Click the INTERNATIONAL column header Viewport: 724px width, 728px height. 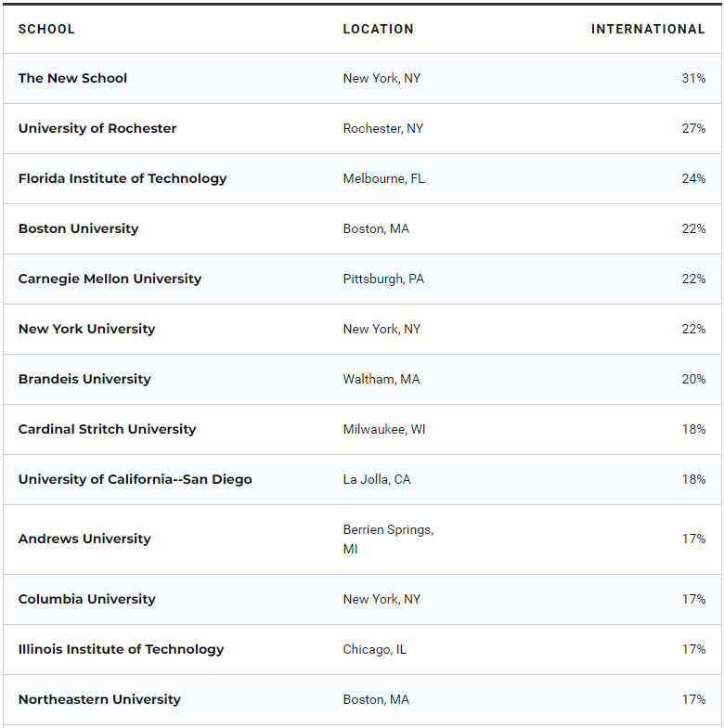[648, 29]
